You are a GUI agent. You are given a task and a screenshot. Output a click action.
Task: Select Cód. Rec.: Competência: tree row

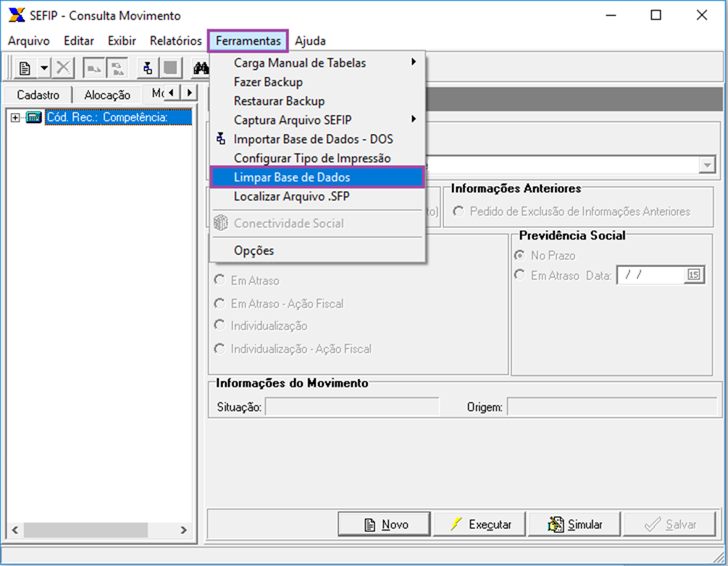coord(118,117)
